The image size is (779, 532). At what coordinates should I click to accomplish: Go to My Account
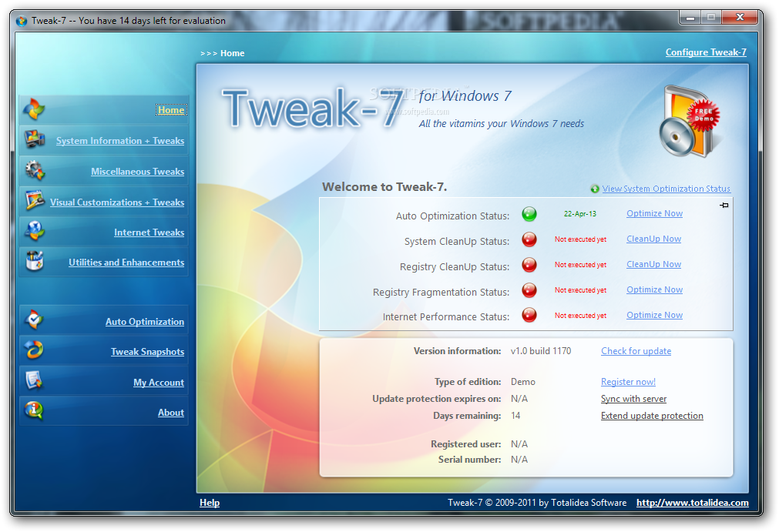pyautogui.click(x=159, y=382)
